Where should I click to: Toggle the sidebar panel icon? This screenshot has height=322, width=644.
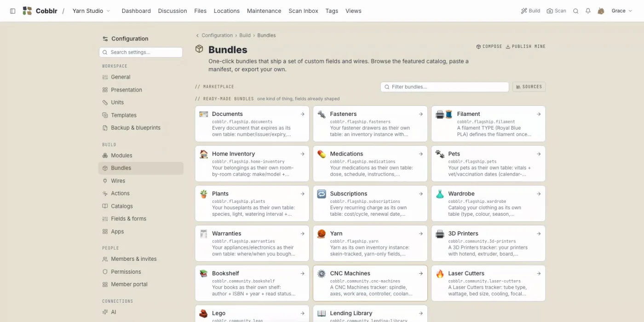[x=12, y=11]
